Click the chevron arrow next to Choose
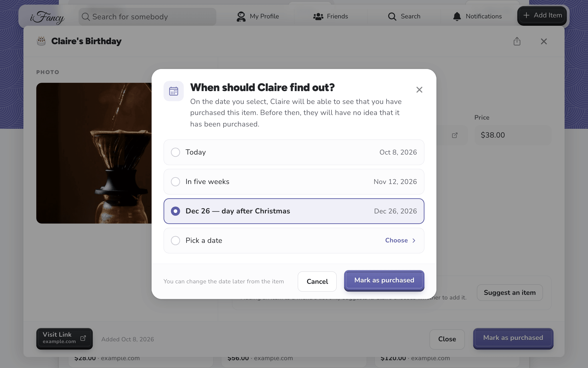This screenshot has height=368, width=588. pyautogui.click(x=413, y=241)
